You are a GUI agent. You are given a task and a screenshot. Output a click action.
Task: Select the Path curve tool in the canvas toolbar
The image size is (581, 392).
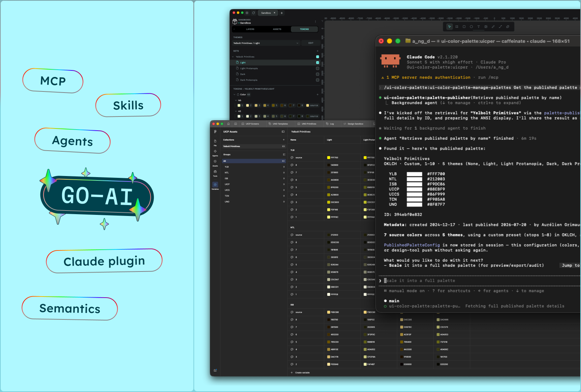(x=500, y=26)
